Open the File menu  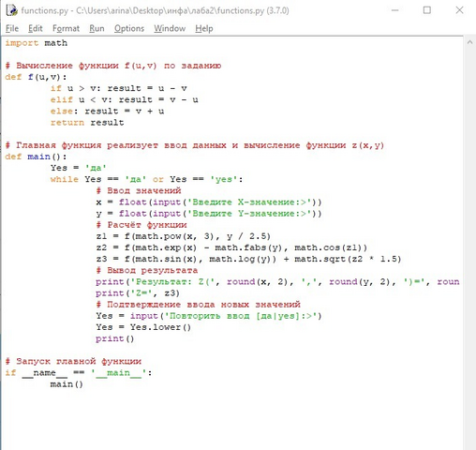click(12, 28)
